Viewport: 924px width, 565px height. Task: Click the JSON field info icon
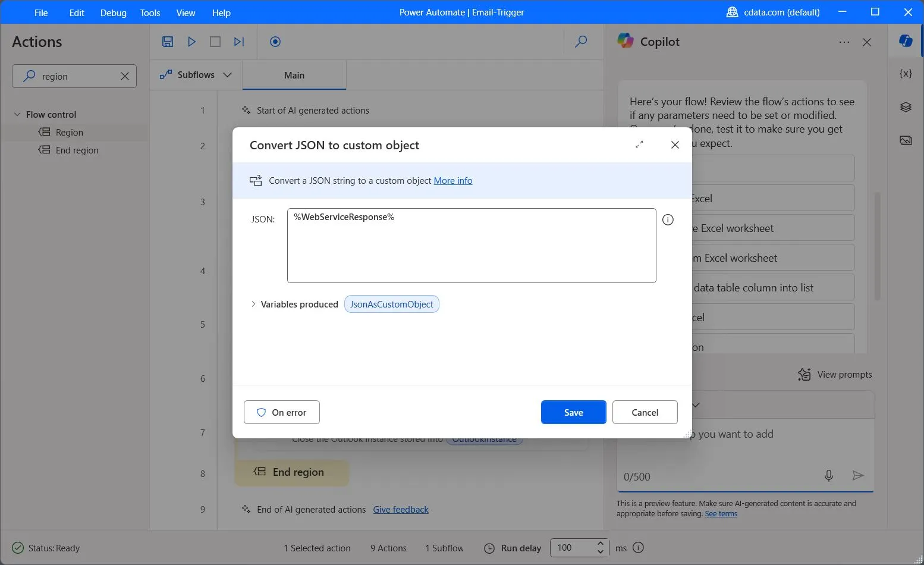pos(668,220)
